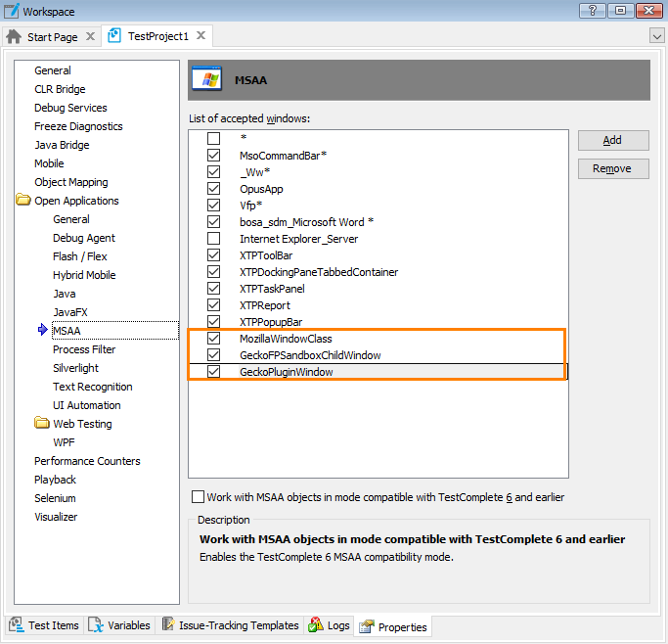Enable the asterisk wildcard window checkbox
Image resolution: width=668 pixels, height=644 pixels.
(x=214, y=138)
